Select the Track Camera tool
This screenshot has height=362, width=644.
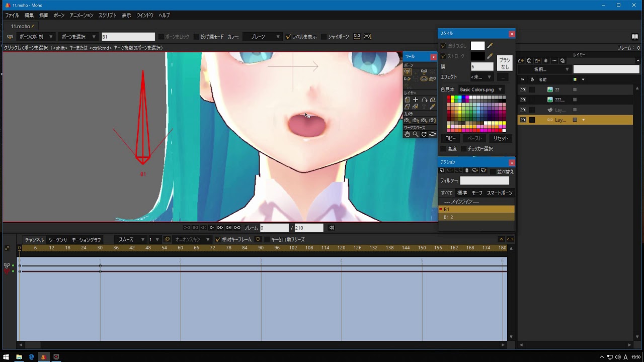coord(407,121)
